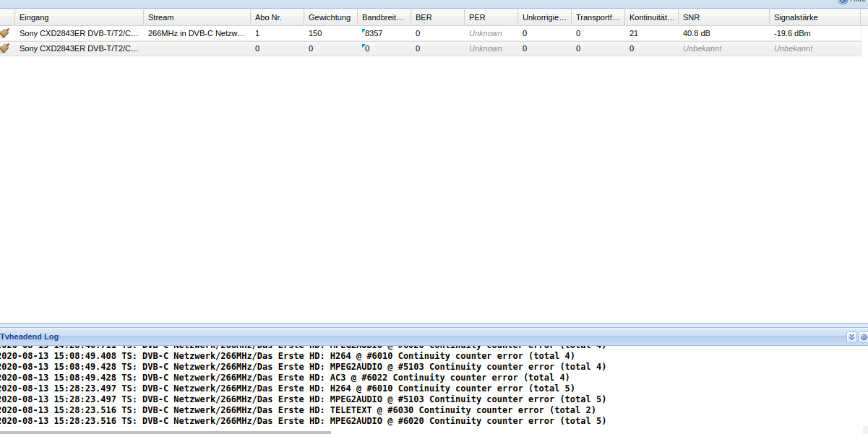Click log line 15:08:49.428 MPEG2AUDIO #5103 total 4
The width and height of the screenshot is (868, 434).
(x=303, y=367)
